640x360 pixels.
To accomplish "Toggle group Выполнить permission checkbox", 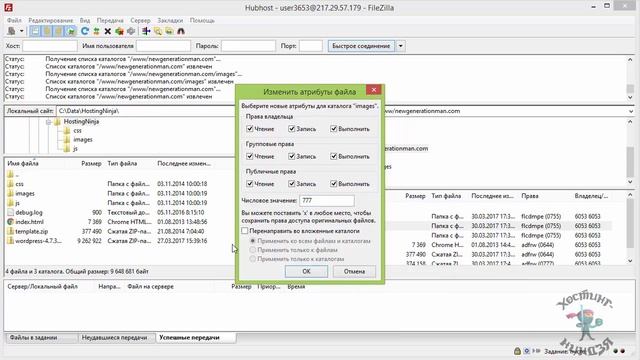I will tap(333, 156).
